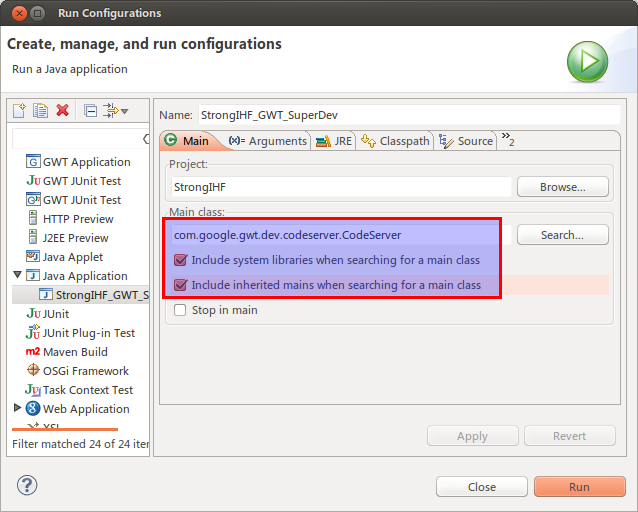Close the Run Configurations window
The height and width of the screenshot is (512, 638).
19,13
